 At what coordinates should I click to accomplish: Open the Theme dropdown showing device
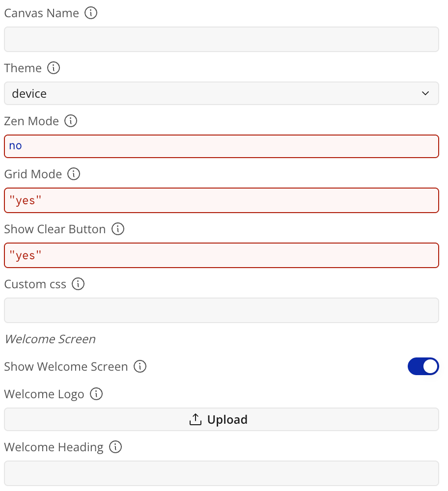[222, 93]
